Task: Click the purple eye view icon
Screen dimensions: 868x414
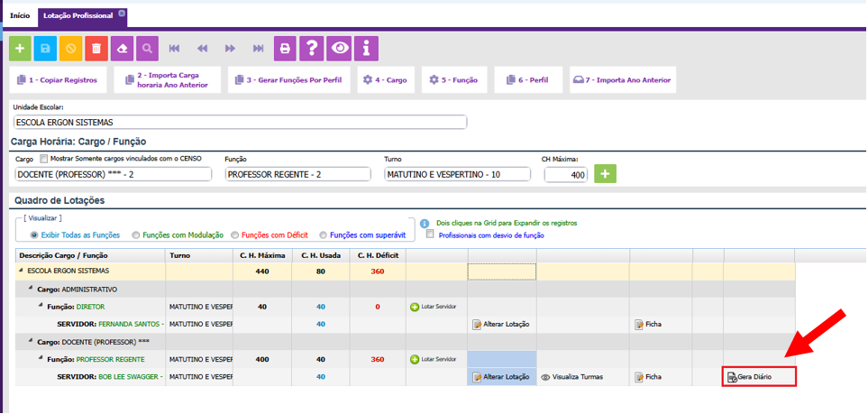Action: tap(339, 48)
